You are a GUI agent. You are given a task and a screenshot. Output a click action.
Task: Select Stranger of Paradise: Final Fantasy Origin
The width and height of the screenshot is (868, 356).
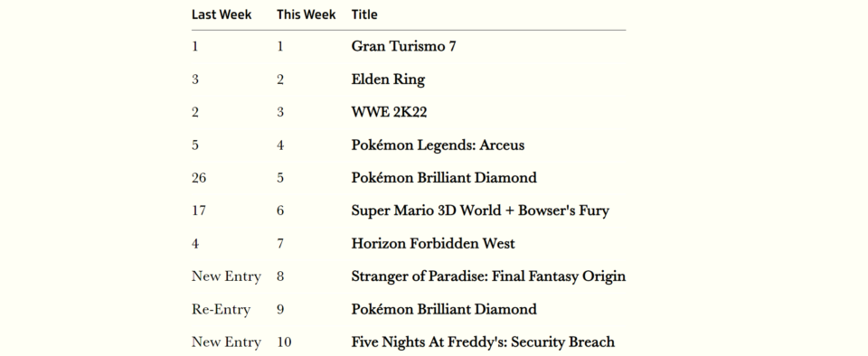coord(488,276)
